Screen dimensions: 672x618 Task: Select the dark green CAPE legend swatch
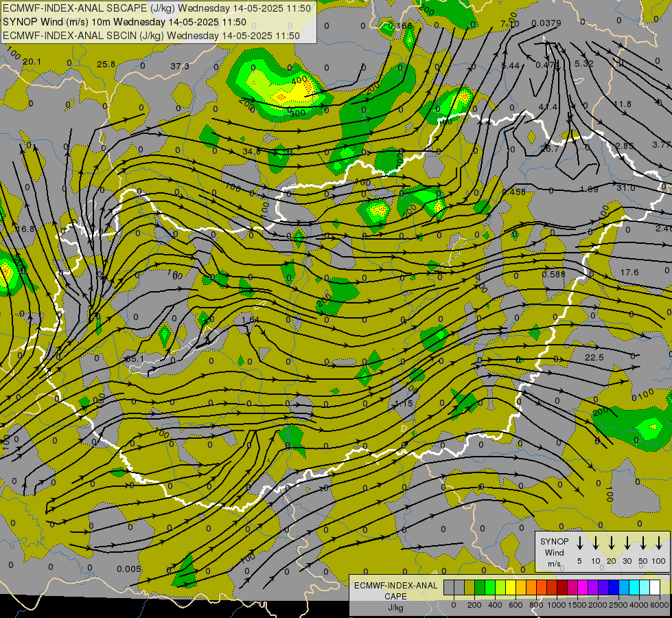click(480, 588)
